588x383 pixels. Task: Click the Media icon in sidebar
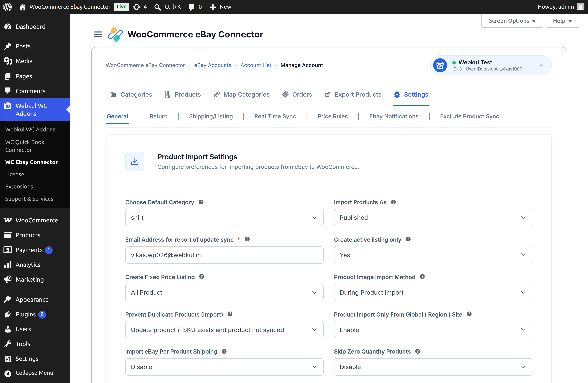[8, 61]
